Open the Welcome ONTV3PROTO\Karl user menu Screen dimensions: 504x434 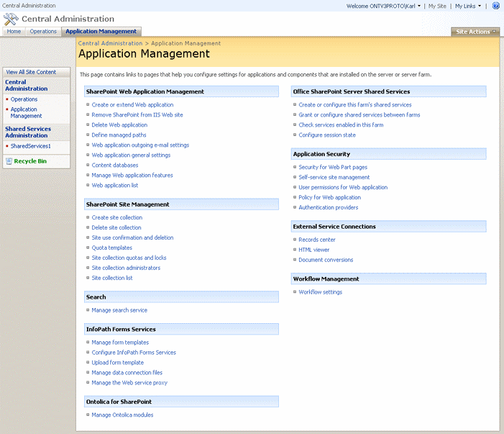(x=383, y=6)
